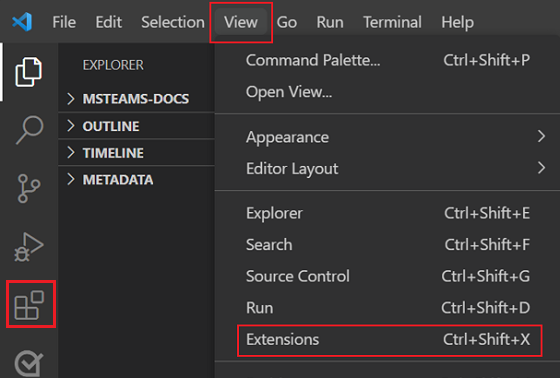The image size is (560, 378).
Task: Open the Source Control branch icon
Action: [29, 188]
